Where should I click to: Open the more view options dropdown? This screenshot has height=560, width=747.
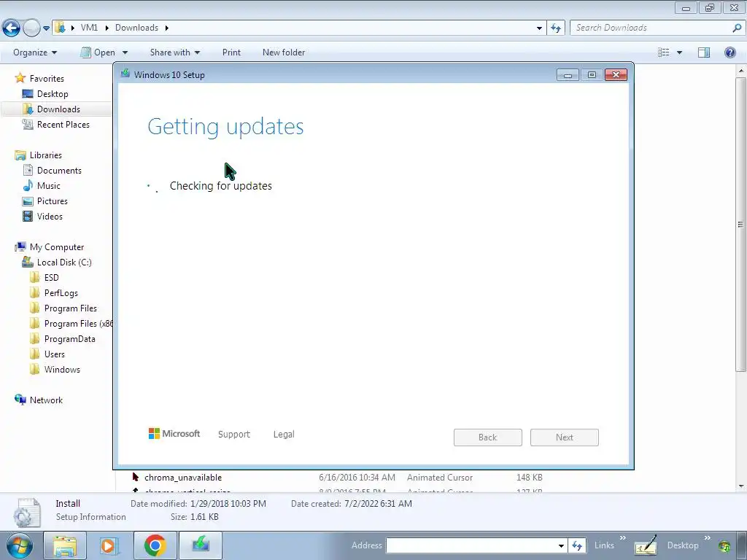[679, 52]
